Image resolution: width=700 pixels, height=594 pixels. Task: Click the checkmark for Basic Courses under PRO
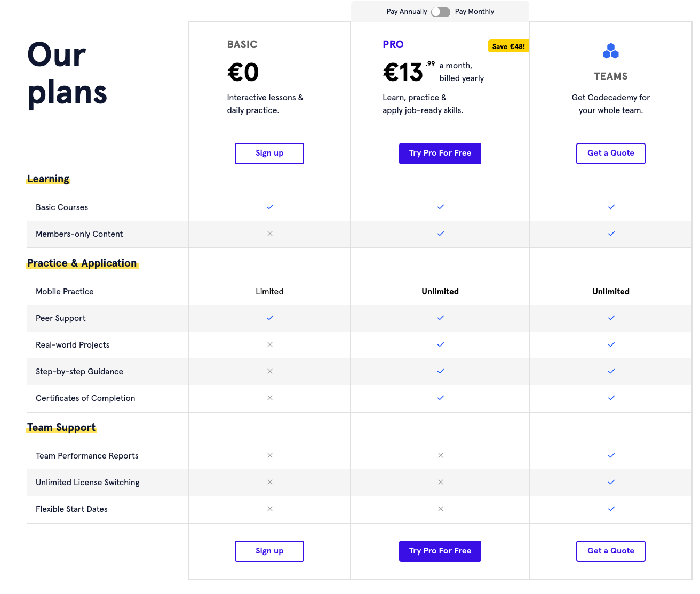440,207
